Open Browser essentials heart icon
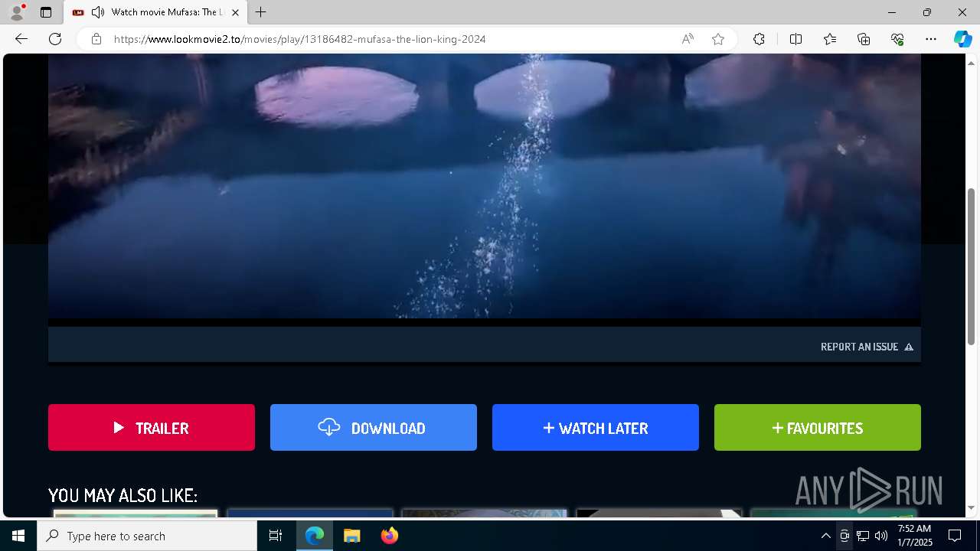 pos(897,39)
